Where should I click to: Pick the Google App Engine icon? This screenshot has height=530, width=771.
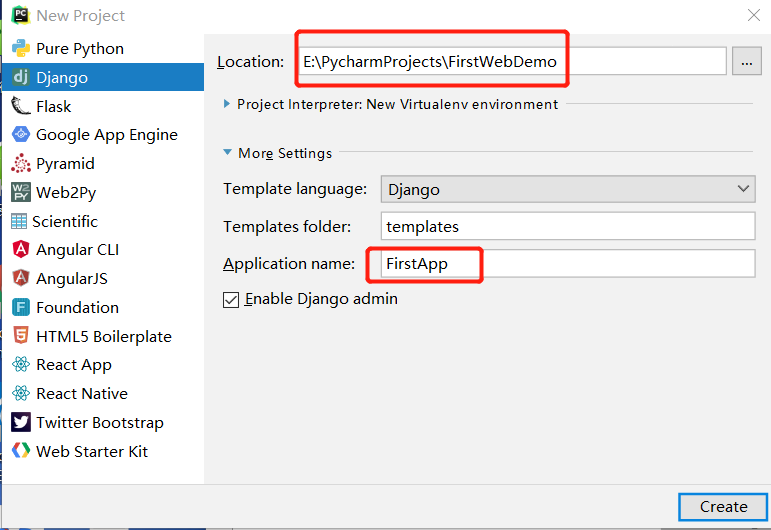pos(21,134)
